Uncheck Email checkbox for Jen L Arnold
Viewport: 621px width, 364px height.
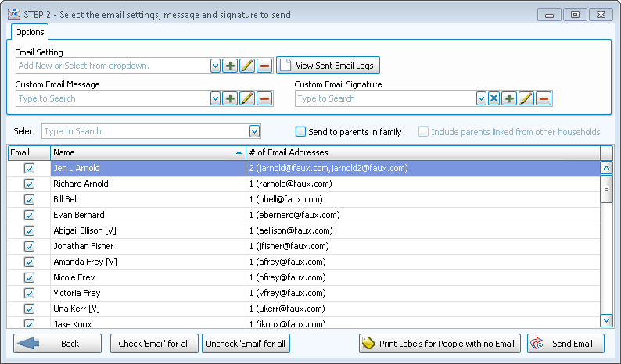(x=29, y=168)
